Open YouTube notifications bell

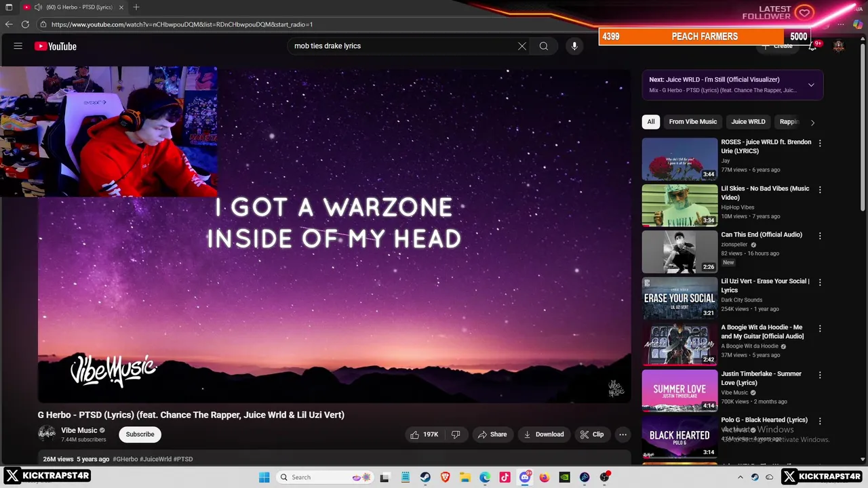(812, 47)
